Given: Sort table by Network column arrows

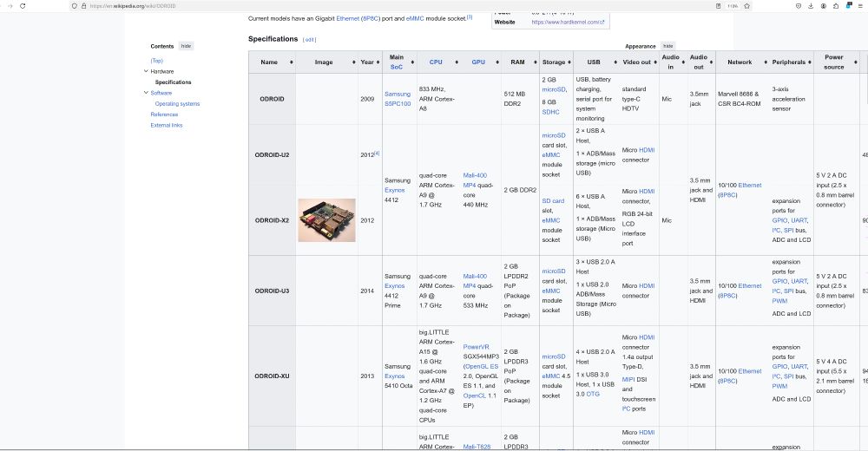Looking at the screenshot, I should pyautogui.click(x=766, y=62).
